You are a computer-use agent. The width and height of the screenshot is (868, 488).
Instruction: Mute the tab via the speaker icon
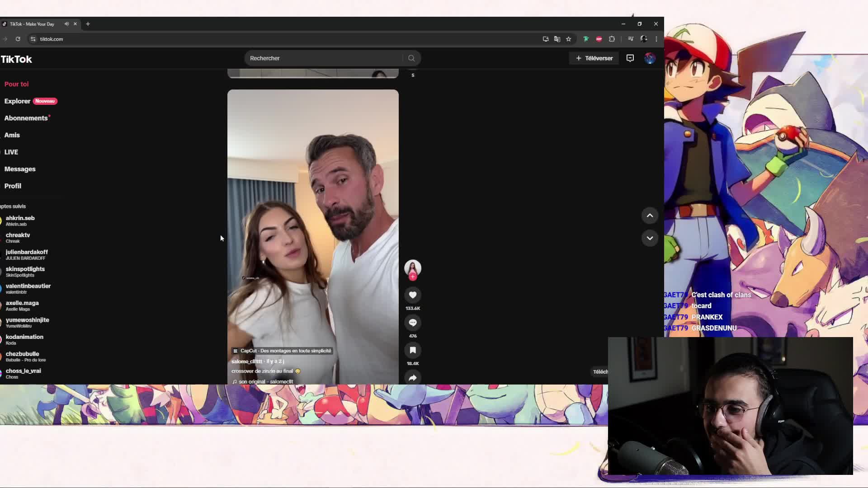coord(66,24)
